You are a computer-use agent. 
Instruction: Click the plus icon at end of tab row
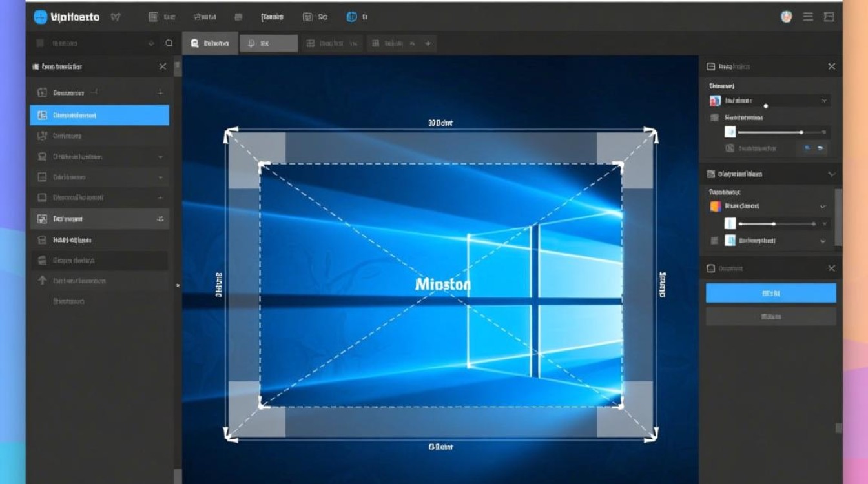click(428, 43)
